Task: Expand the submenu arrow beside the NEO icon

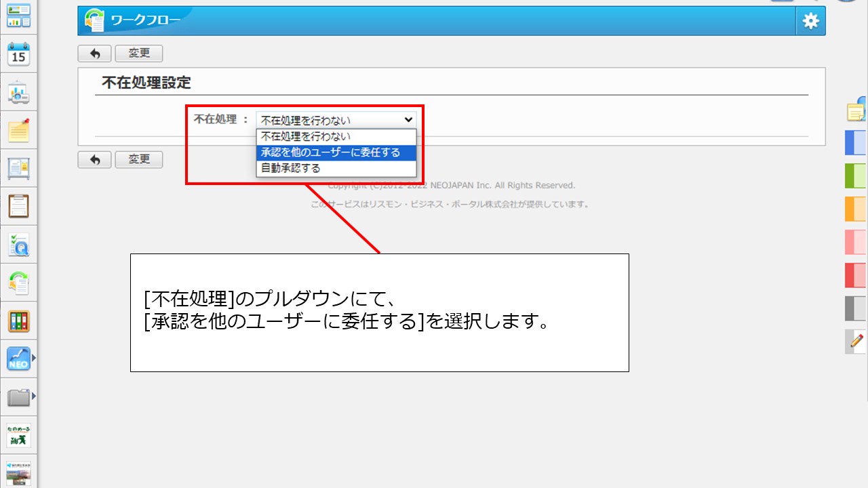Action: tap(34, 357)
